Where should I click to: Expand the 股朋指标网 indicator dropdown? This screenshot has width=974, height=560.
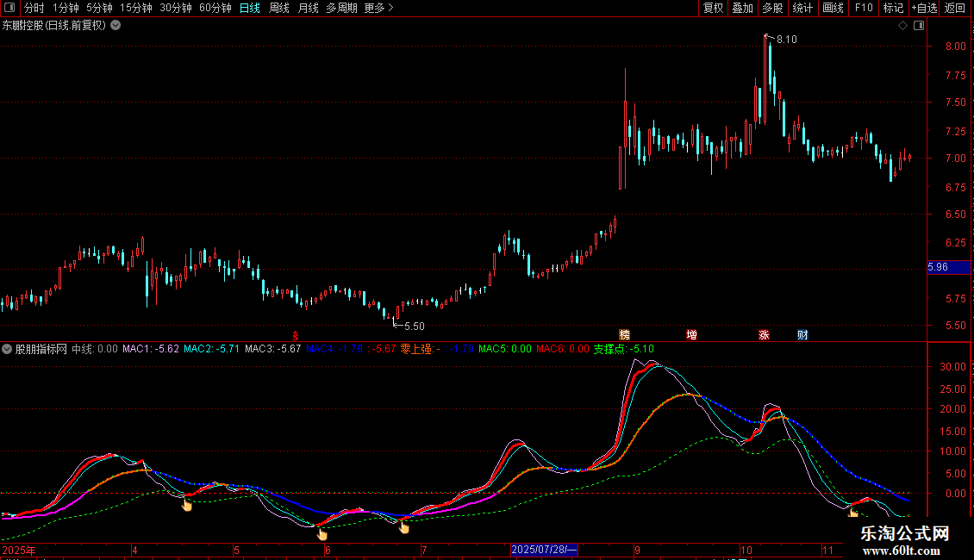click(x=8, y=349)
